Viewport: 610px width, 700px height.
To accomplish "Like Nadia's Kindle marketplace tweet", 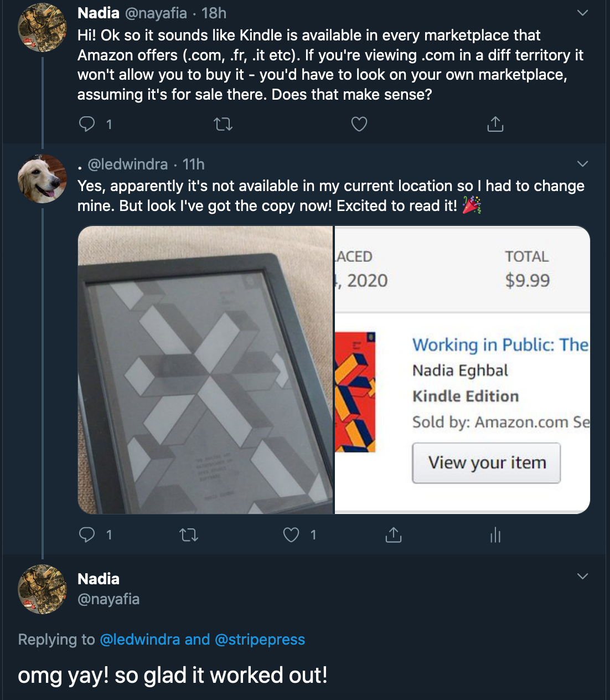I will click(359, 124).
